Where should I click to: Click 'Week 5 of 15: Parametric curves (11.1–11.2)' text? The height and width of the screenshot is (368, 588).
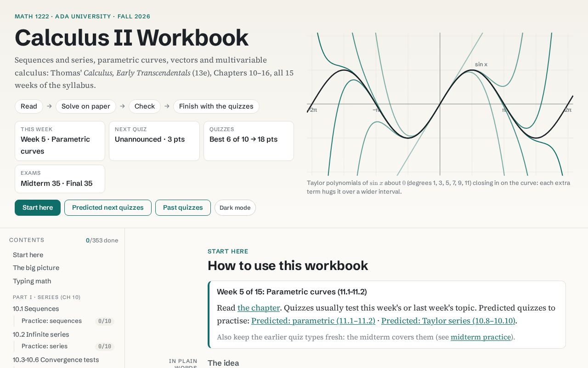[x=292, y=292]
